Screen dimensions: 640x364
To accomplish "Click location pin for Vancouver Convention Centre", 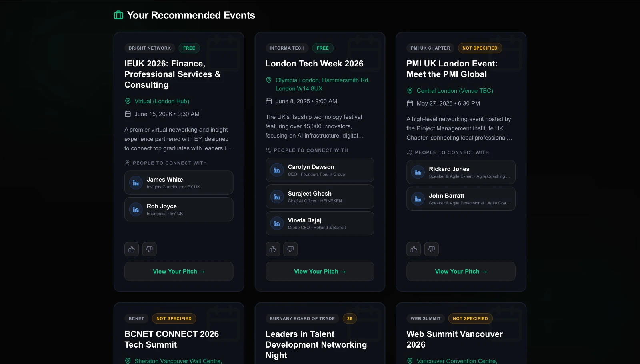I will click(410, 361).
